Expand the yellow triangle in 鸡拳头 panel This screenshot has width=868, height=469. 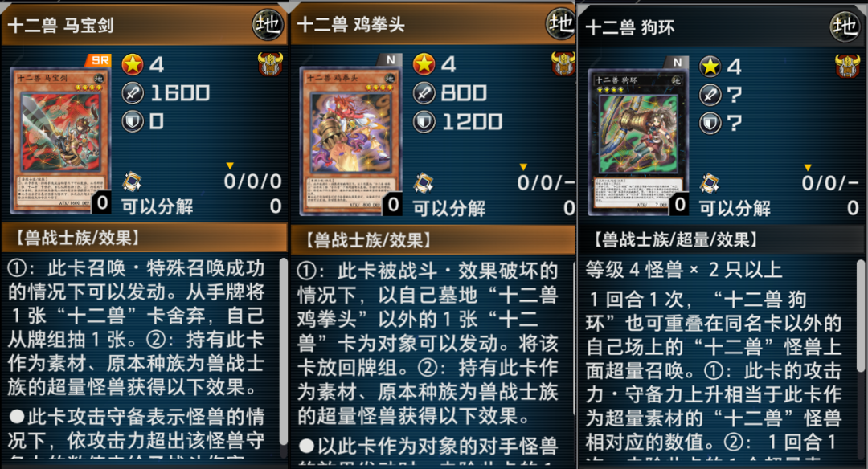click(523, 167)
